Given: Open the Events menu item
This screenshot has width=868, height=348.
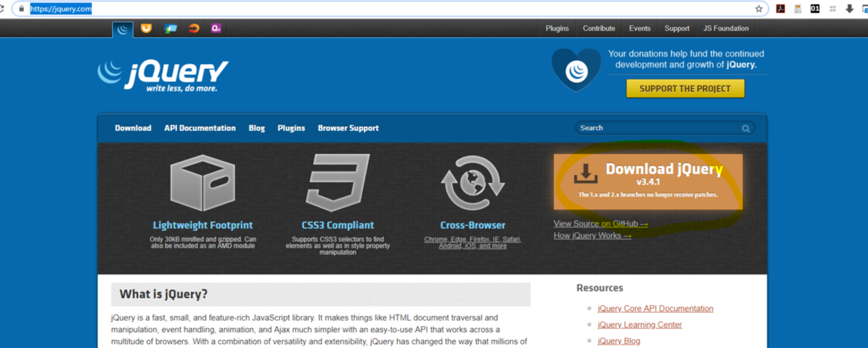Looking at the screenshot, I should pyautogui.click(x=639, y=29).
